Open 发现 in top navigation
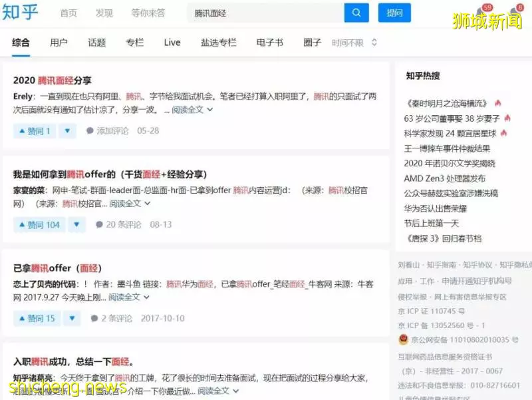The height and width of the screenshot is (400, 532). tap(104, 13)
